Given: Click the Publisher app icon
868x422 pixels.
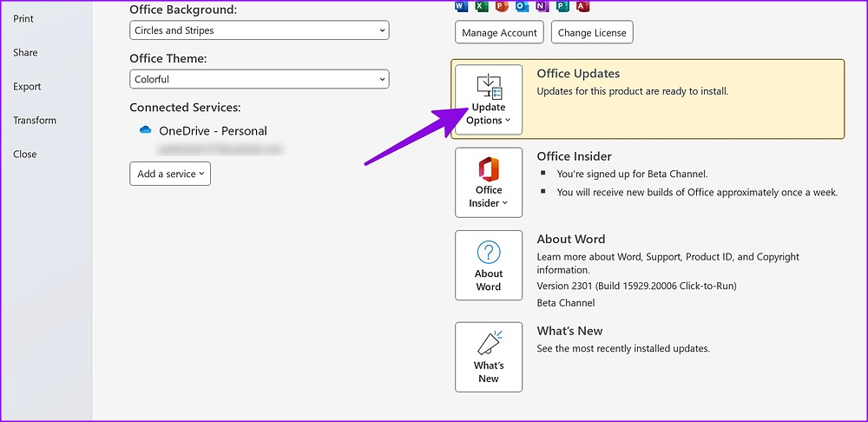Looking at the screenshot, I should [562, 6].
